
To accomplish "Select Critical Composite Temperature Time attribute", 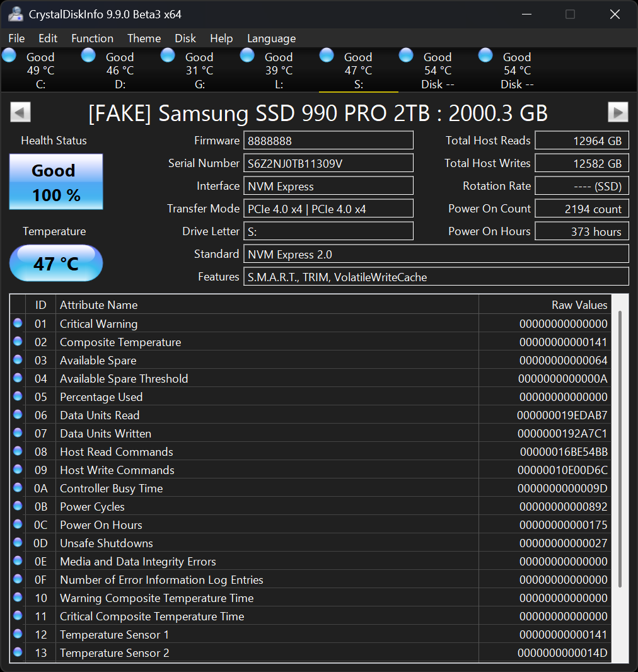I will [152, 617].
